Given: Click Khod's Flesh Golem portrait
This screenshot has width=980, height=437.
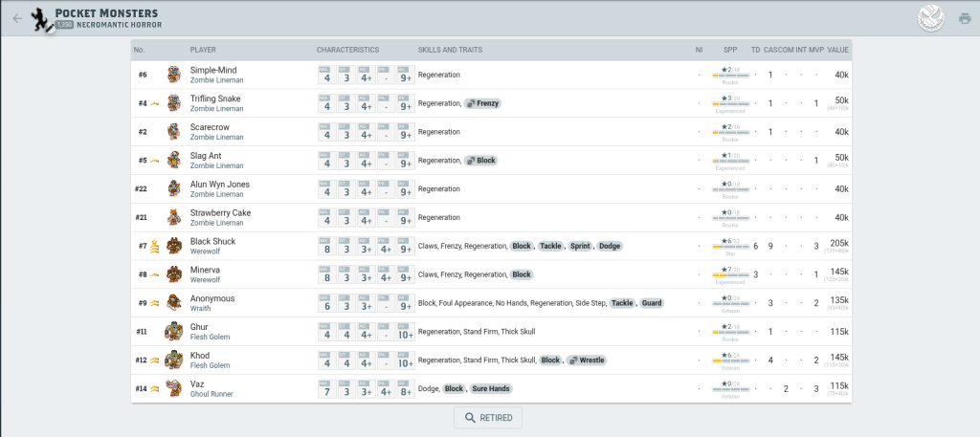Looking at the screenshot, I should click(x=174, y=360).
